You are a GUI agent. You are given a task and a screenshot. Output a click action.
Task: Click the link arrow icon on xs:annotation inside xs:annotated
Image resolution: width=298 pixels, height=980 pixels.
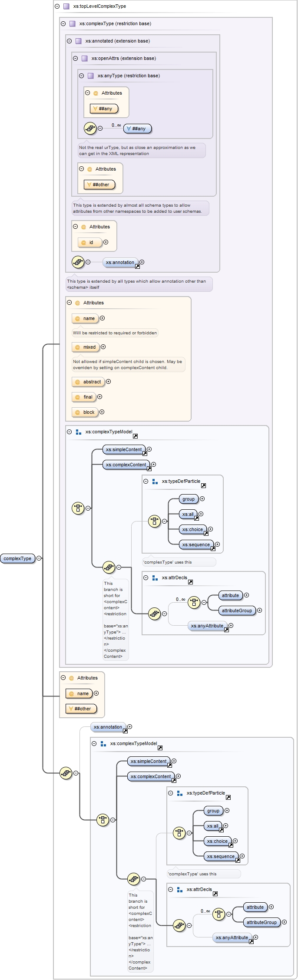pyautogui.click(x=137, y=266)
